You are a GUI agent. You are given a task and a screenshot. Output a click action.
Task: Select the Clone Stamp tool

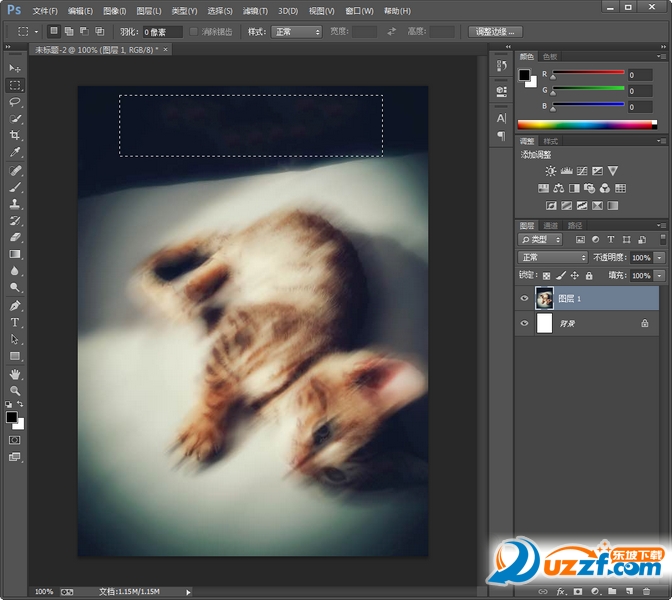15,204
